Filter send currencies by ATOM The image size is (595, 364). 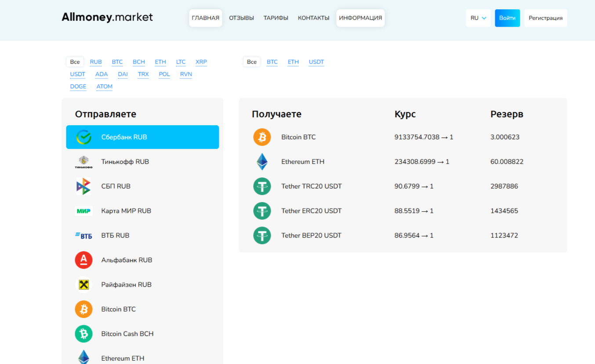click(x=105, y=86)
